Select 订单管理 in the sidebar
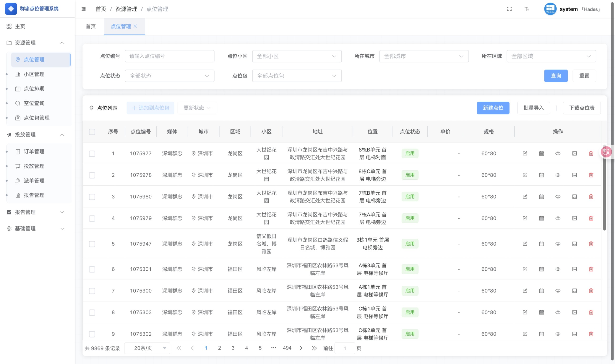 [34, 151]
